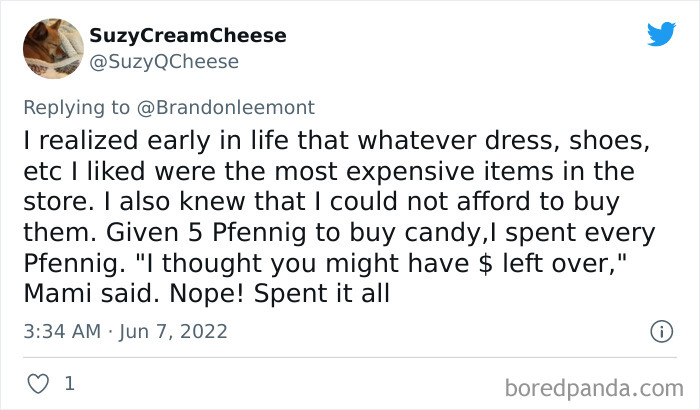Viewport: 700px width, 410px height.
Task: Open the tweet info circle icon
Action: pyautogui.click(x=661, y=330)
